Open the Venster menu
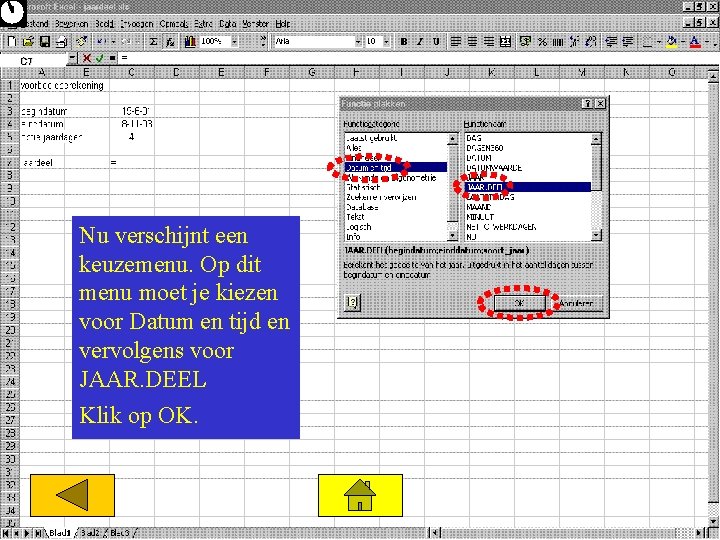 pos(255,23)
